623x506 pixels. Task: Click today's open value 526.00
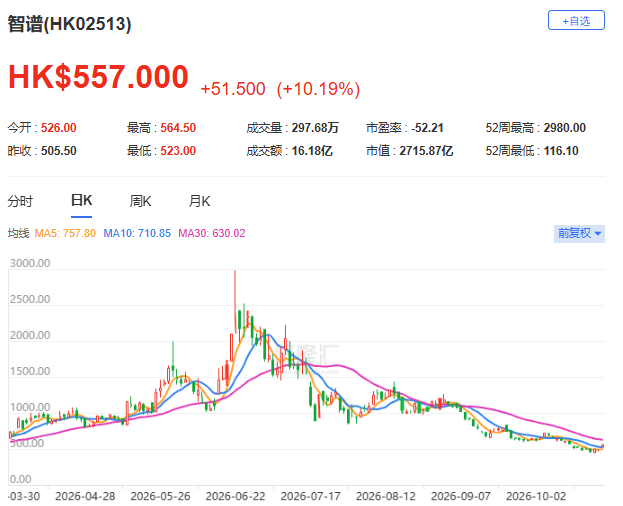59,128
